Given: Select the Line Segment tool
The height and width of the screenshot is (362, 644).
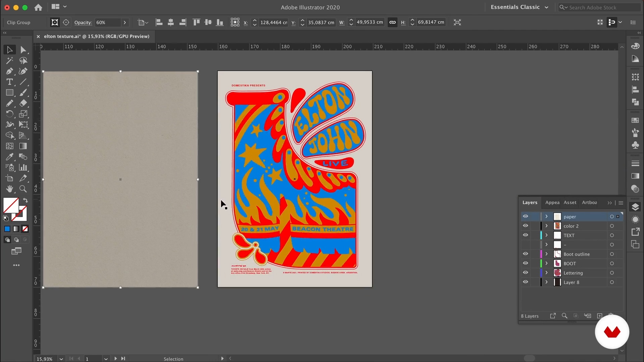Looking at the screenshot, I should tap(23, 82).
